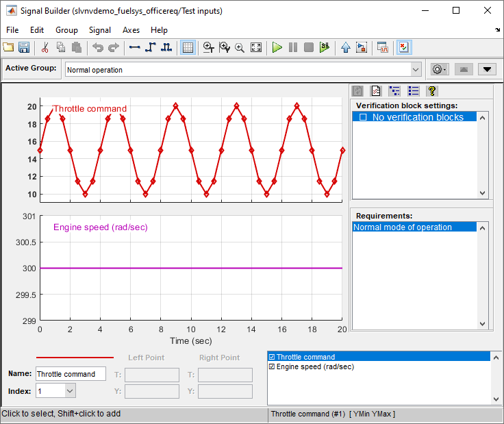Screen dimensions: 504x424
Task: Open verification help question mark icon
Action: point(431,90)
